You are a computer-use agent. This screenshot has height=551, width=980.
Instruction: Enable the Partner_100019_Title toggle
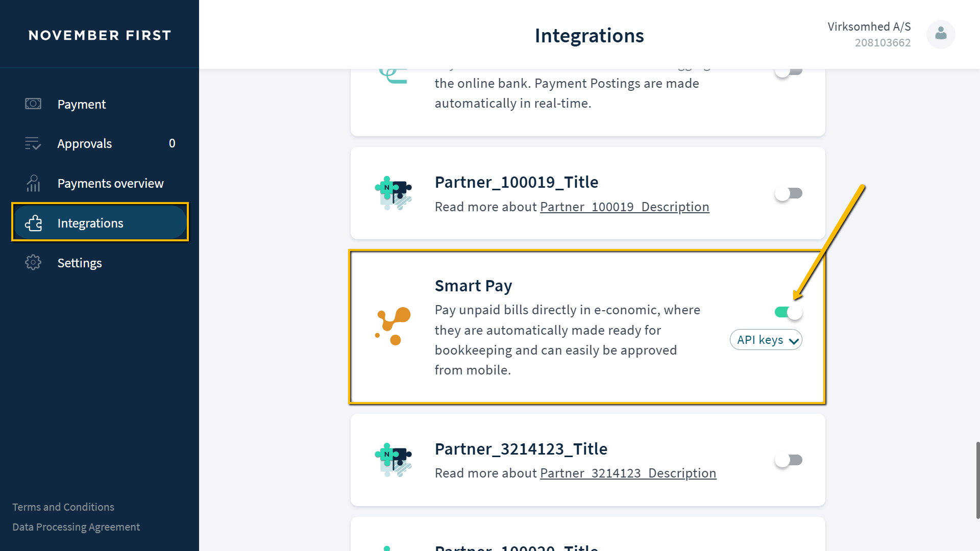(x=789, y=193)
